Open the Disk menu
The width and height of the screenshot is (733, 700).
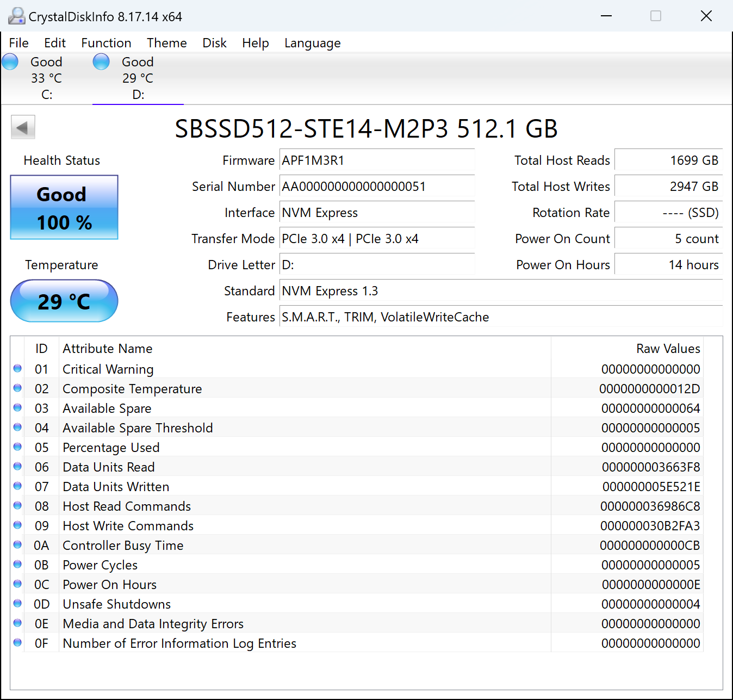tap(214, 43)
